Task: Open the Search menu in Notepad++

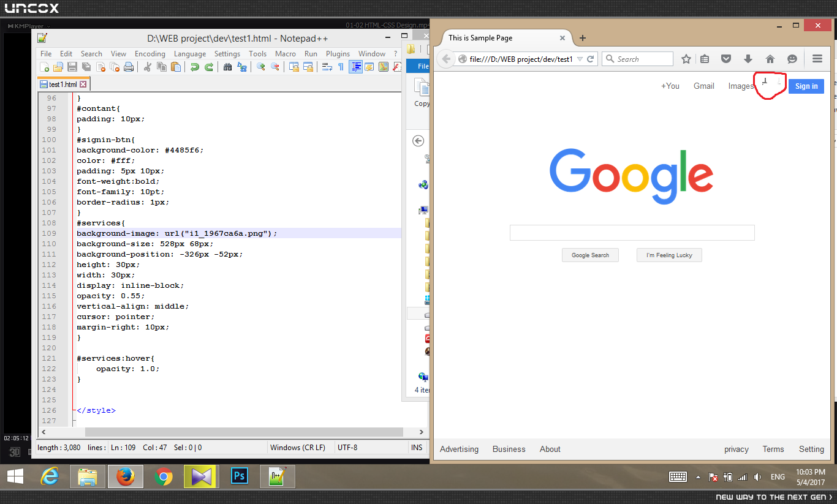Action: click(x=91, y=54)
